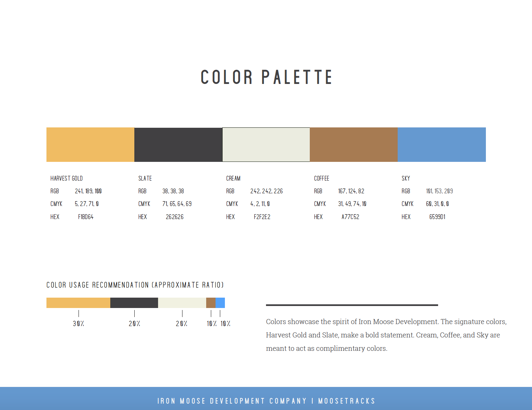The height and width of the screenshot is (410, 532).
Task: Select the Sky hex value 6599D1
Action: point(437,217)
